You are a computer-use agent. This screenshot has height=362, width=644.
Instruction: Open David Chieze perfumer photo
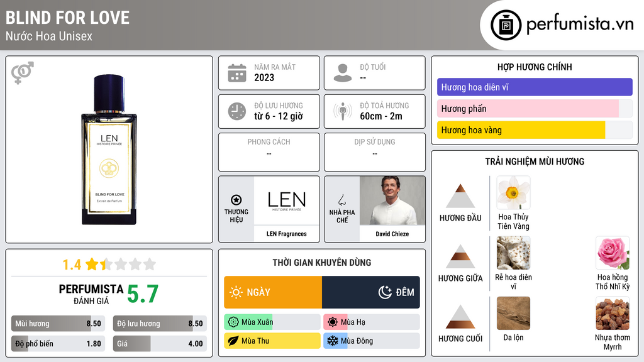(x=392, y=200)
